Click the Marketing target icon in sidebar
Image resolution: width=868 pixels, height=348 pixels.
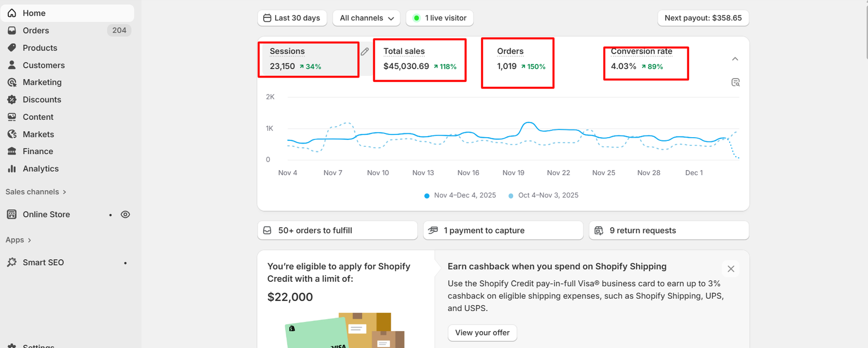tap(12, 82)
